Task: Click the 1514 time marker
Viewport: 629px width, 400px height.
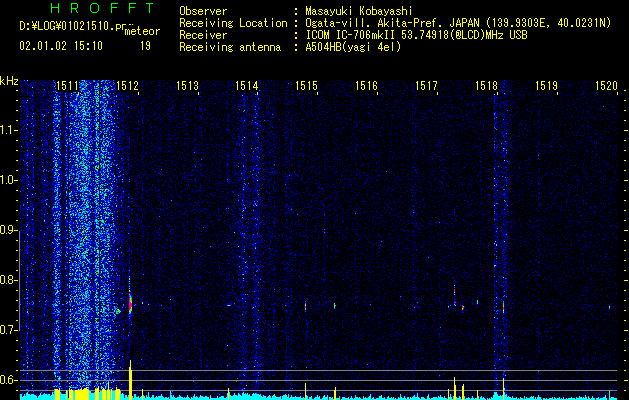Action: [x=246, y=85]
